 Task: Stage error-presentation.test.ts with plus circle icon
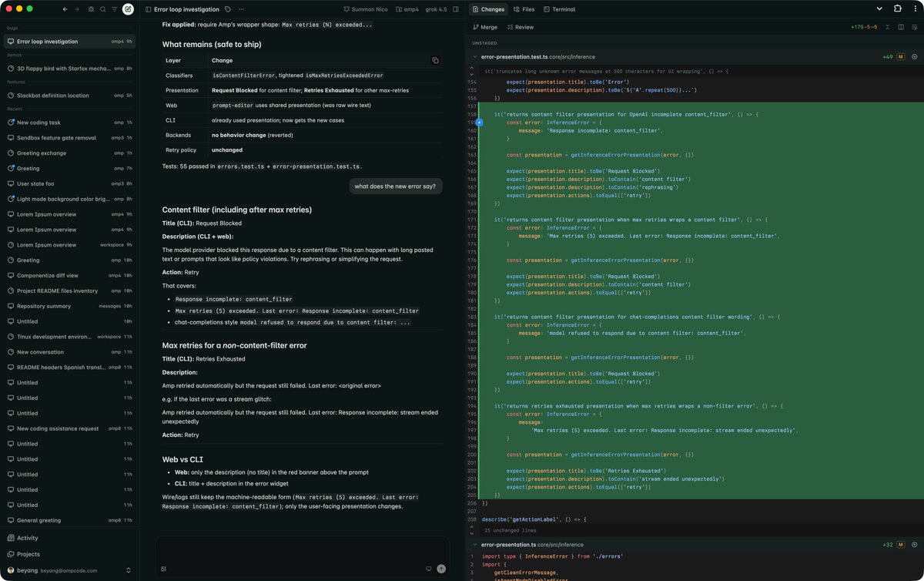[914, 56]
